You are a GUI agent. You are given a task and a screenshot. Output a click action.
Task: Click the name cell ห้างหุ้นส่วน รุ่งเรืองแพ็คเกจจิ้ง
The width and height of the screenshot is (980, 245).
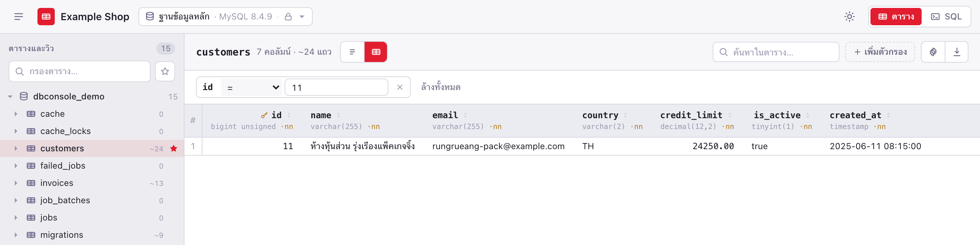362,147
